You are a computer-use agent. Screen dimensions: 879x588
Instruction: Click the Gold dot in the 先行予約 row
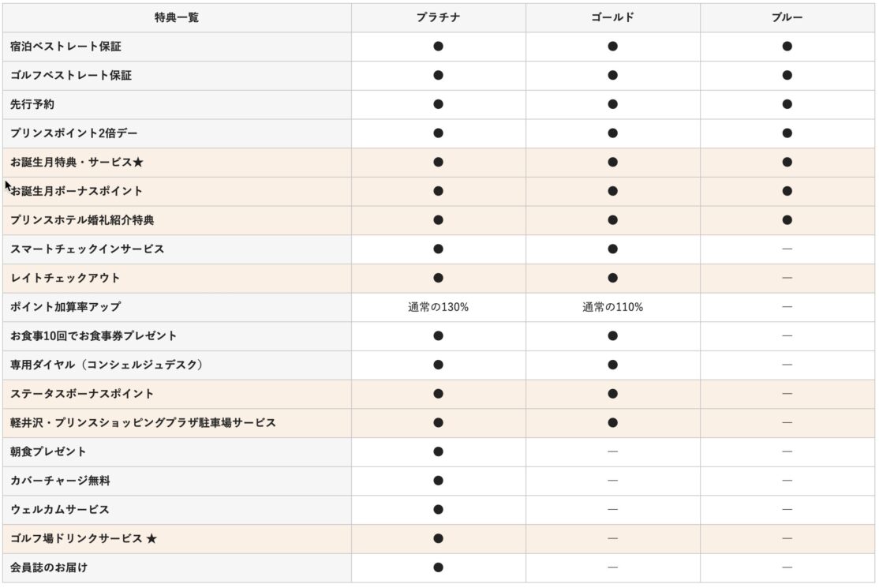(612, 104)
